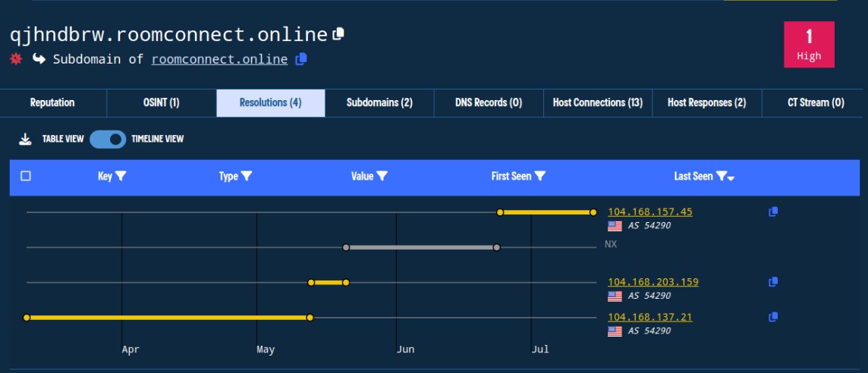This screenshot has width=868, height=373.
Task: Open the 104.168.137.21 IP link
Action: click(650, 317)
